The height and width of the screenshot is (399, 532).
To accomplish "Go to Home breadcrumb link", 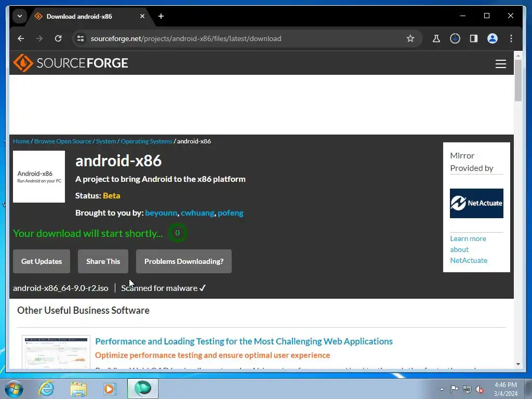I will [21, 141].
